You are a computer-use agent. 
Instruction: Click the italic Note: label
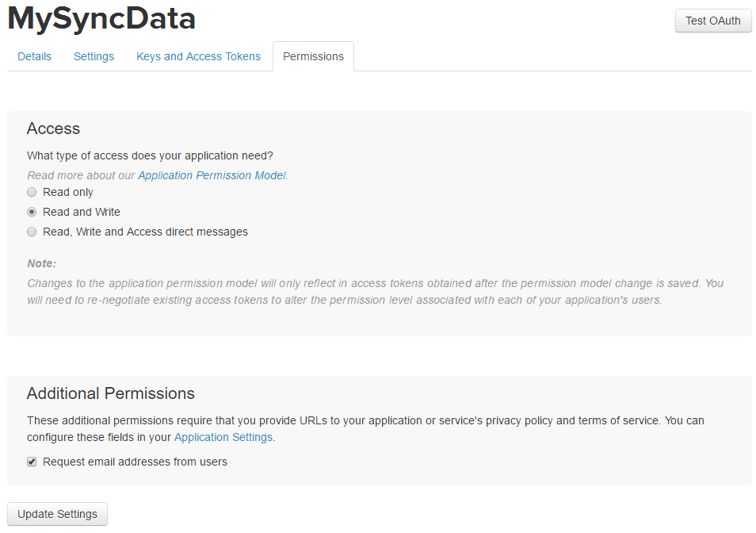pos(41,263)
